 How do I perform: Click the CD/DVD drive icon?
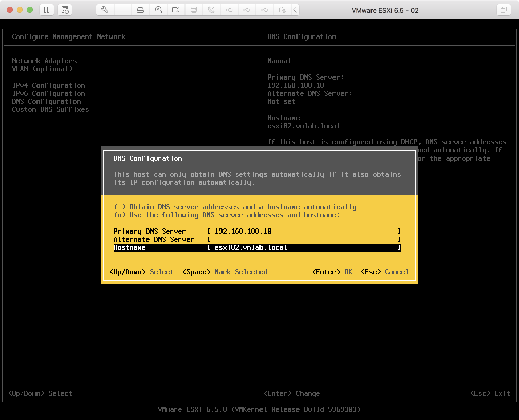click(x=158, y=10)
